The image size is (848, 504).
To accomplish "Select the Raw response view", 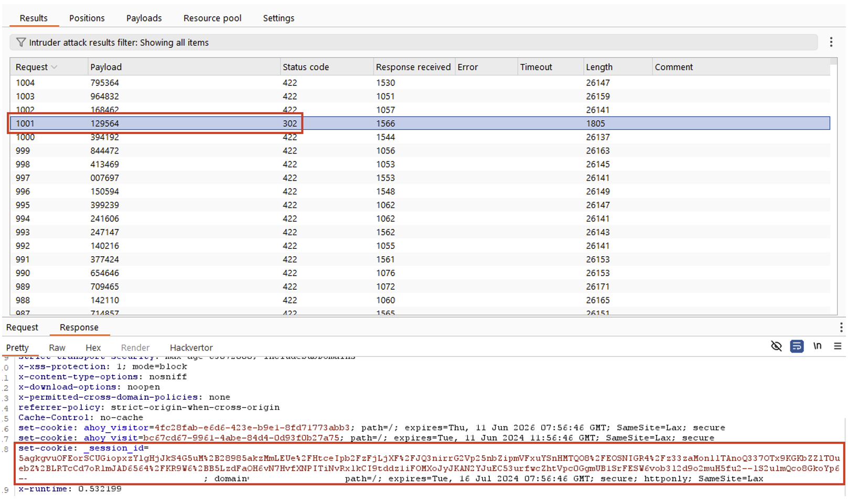I will [x=57, y=348].
